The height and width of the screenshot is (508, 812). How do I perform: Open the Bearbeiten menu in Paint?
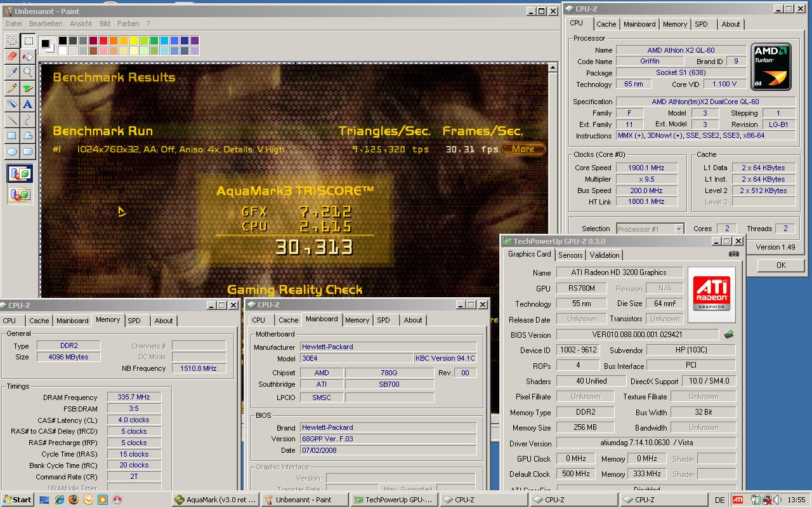(46, 23)
